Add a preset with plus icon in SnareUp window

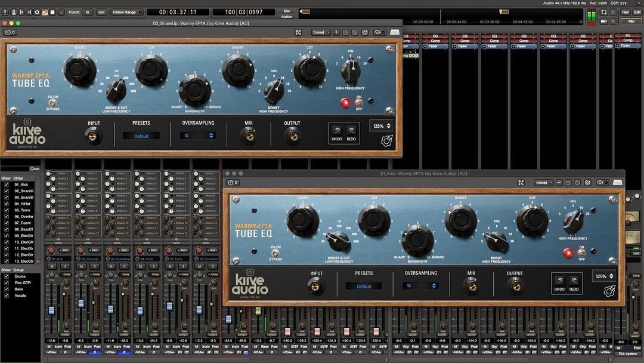tap(336, 32)
